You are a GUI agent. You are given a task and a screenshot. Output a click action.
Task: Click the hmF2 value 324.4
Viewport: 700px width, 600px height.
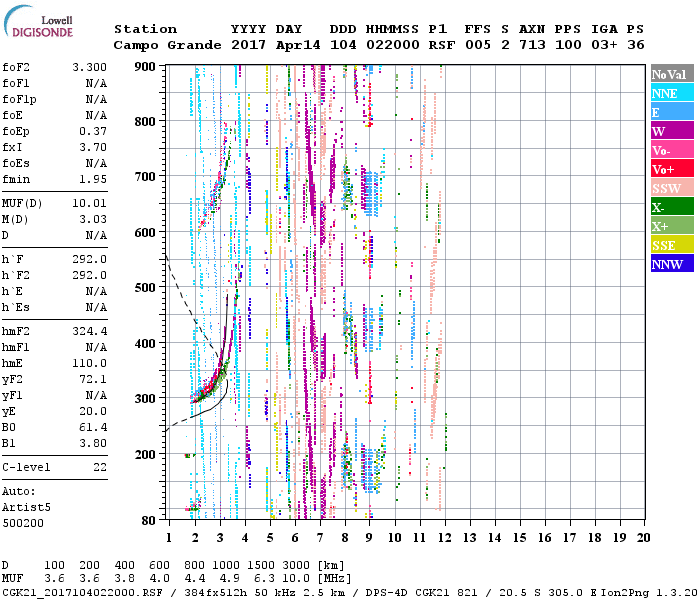pos(90,331)
